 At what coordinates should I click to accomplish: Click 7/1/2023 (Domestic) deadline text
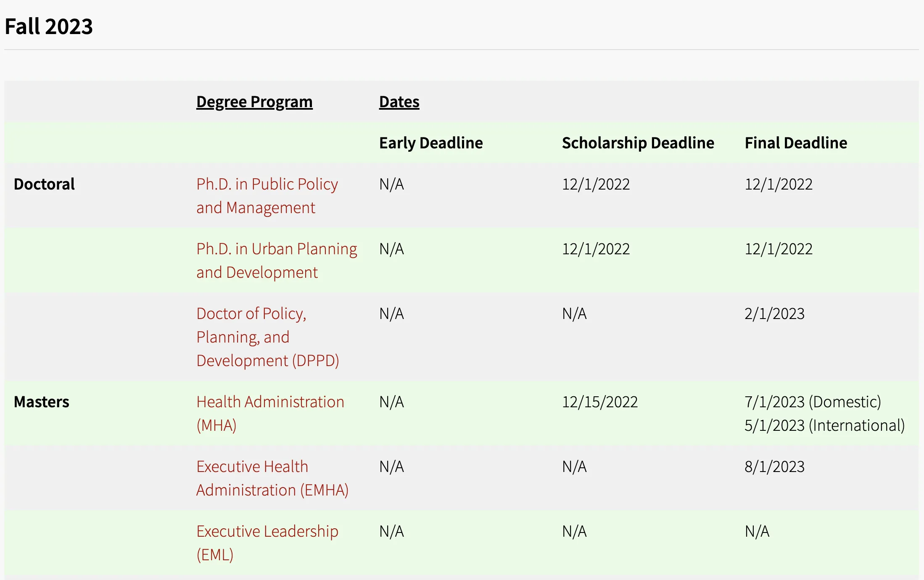click(x=813, y=402)
